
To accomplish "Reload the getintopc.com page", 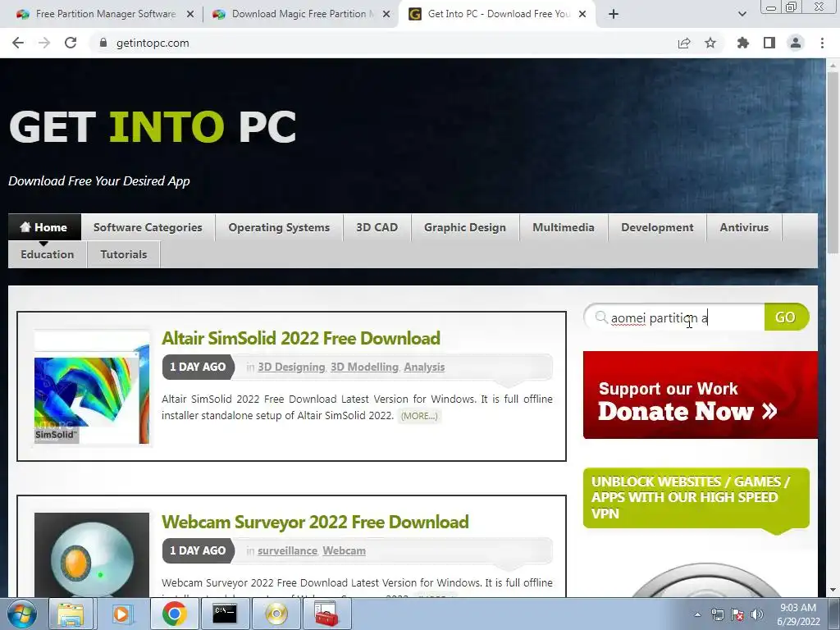I will tap(71, 43).
